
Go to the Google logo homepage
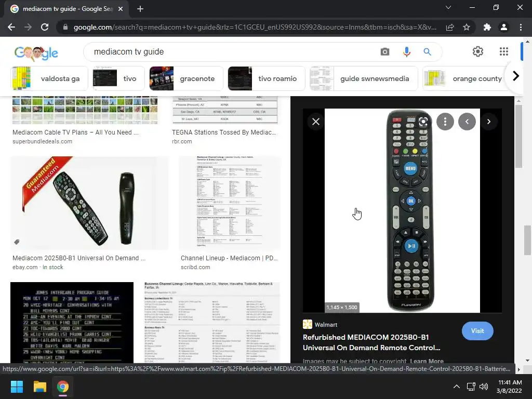point(36,52)
